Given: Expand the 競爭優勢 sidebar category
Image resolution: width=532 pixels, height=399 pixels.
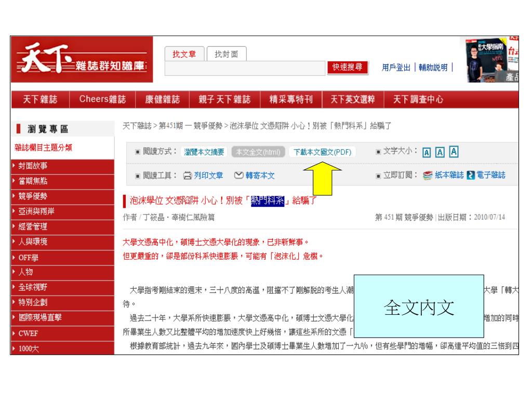Looking at the screenshot, I should (x=62, y=196).
